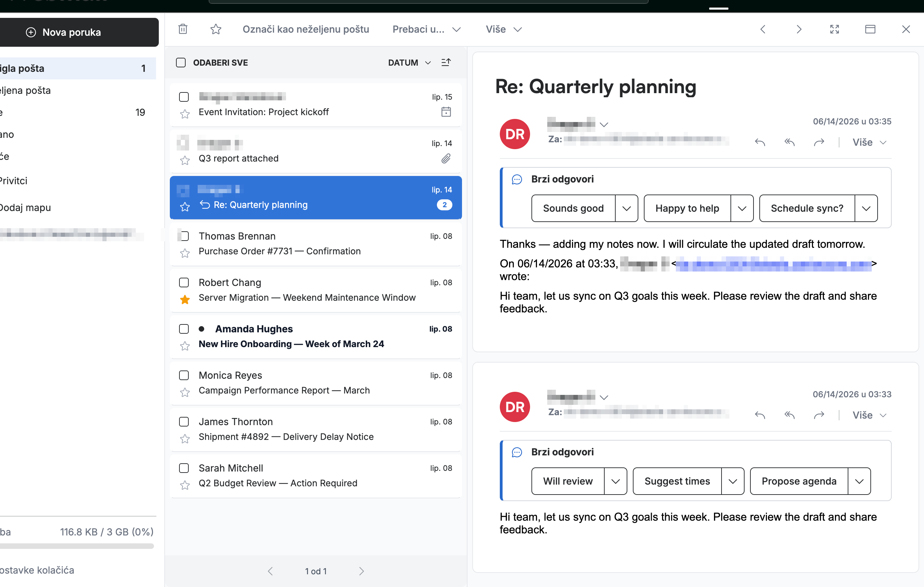Star the Q3 report attached email

coord(185,160)
